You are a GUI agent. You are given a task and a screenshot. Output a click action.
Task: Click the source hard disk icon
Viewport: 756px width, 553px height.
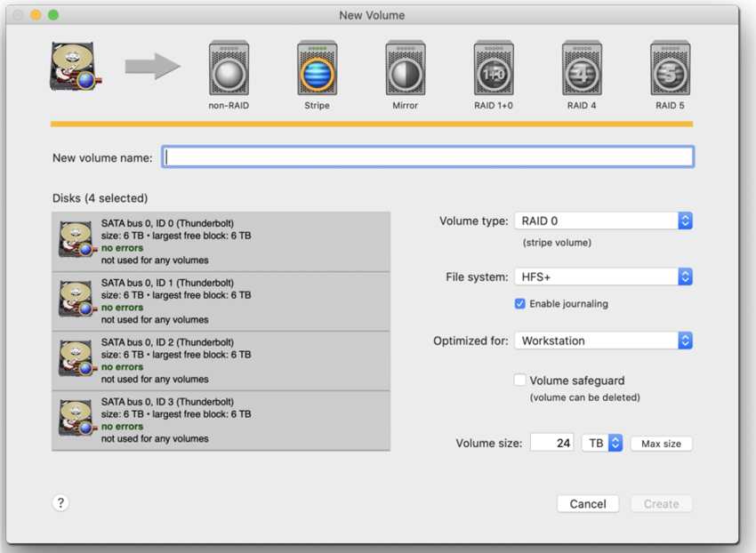click(x=74, y=68)
